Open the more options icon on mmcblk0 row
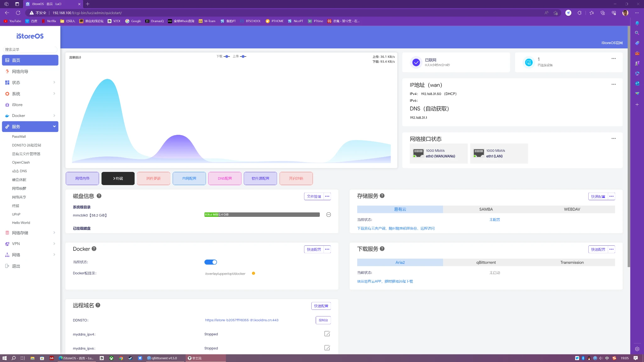The width and height of the screenshot is (644, 362). [329, 215]
